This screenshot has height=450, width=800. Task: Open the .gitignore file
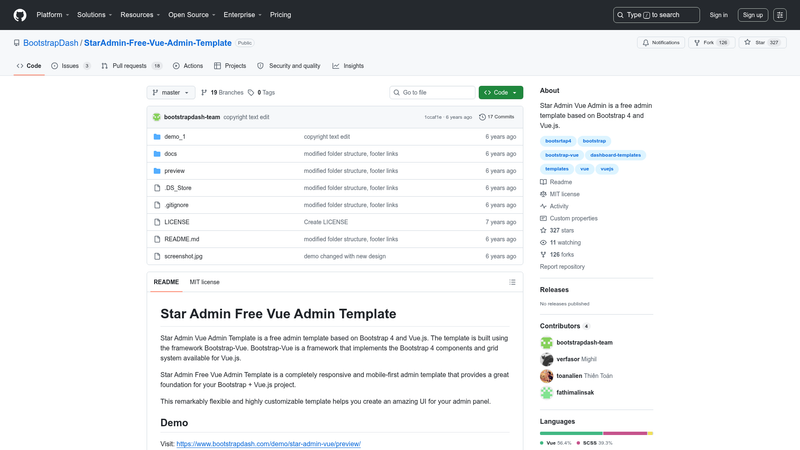click(x=176, y=205)
